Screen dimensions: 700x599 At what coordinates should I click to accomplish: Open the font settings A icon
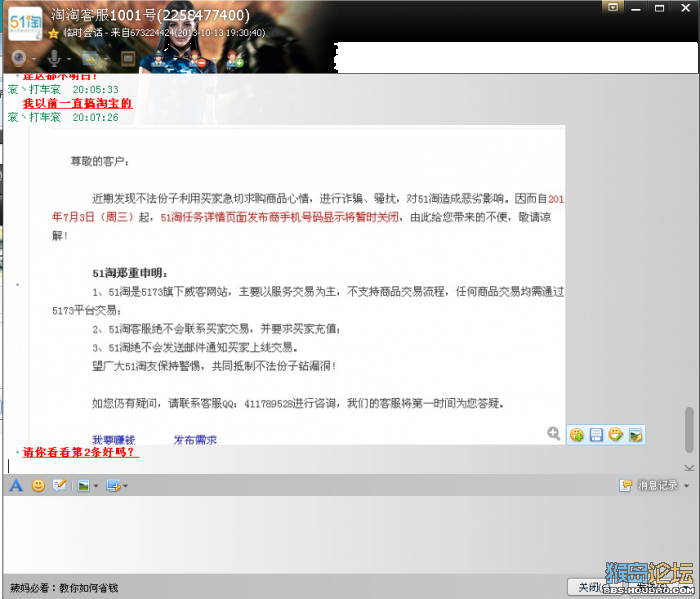pos(16,485)
